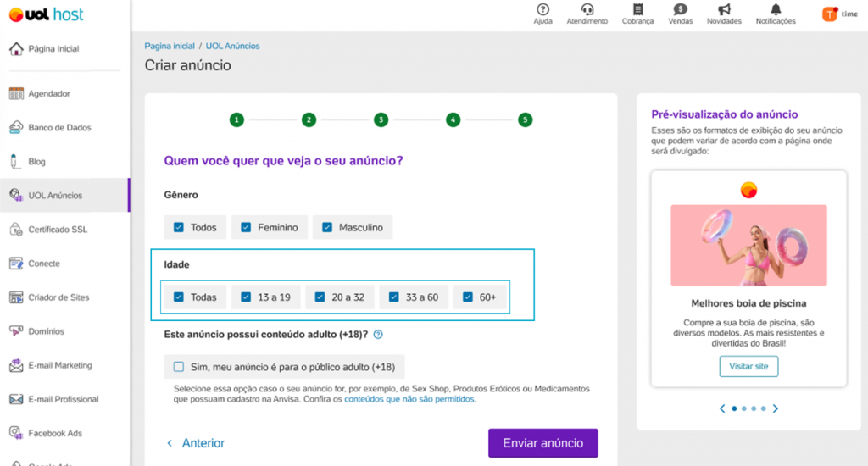The width and height of the screenshot is (868, 466).
Task: Open conteúdos que não são permitidos link
Action: click(409, 399)
